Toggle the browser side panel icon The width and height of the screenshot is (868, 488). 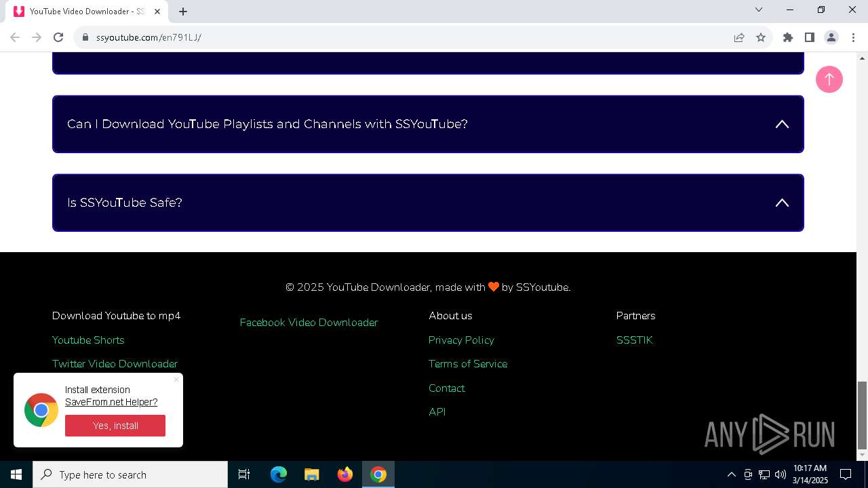[809, 37]
